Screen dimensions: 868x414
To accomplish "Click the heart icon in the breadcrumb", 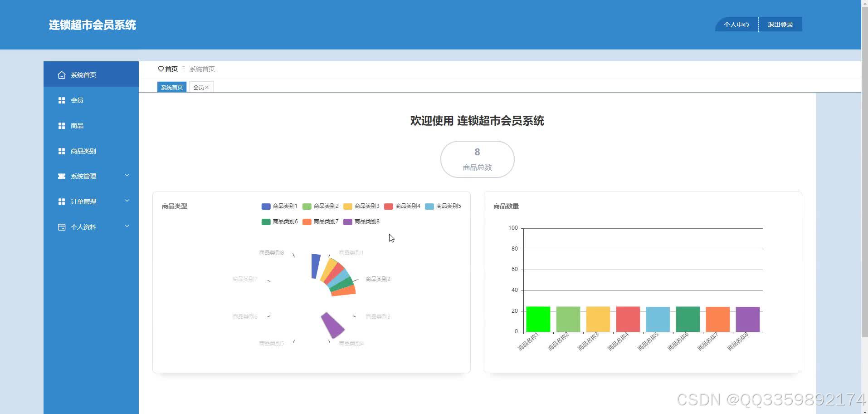I will (161, 69).
